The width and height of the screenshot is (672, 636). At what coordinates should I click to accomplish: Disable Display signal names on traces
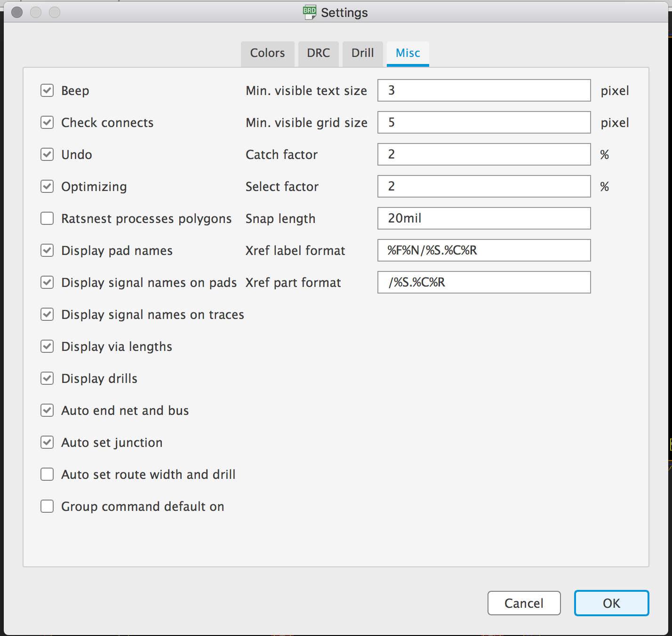(47, 314)
